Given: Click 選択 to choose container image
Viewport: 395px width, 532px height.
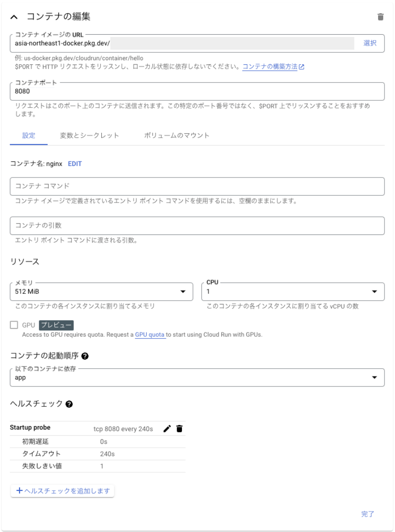Looking at the screenshot, I should (370, 43).
